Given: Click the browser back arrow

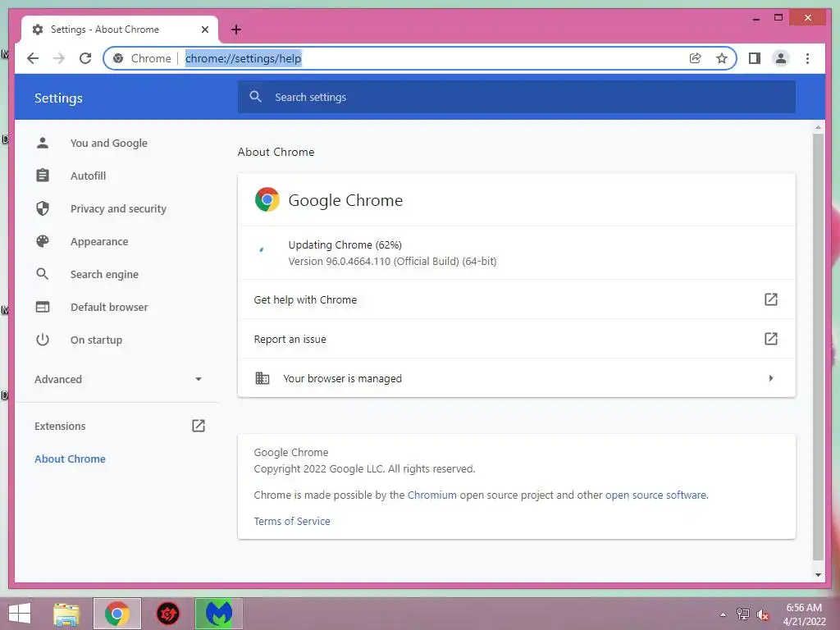Looking at the screenshot, I should tap(33, 58).
